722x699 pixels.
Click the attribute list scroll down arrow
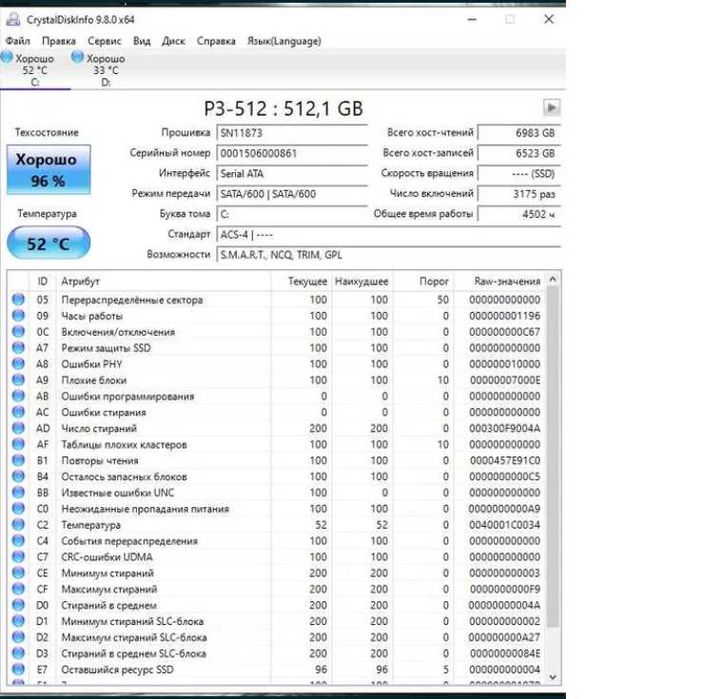click(x=553, y=677)
